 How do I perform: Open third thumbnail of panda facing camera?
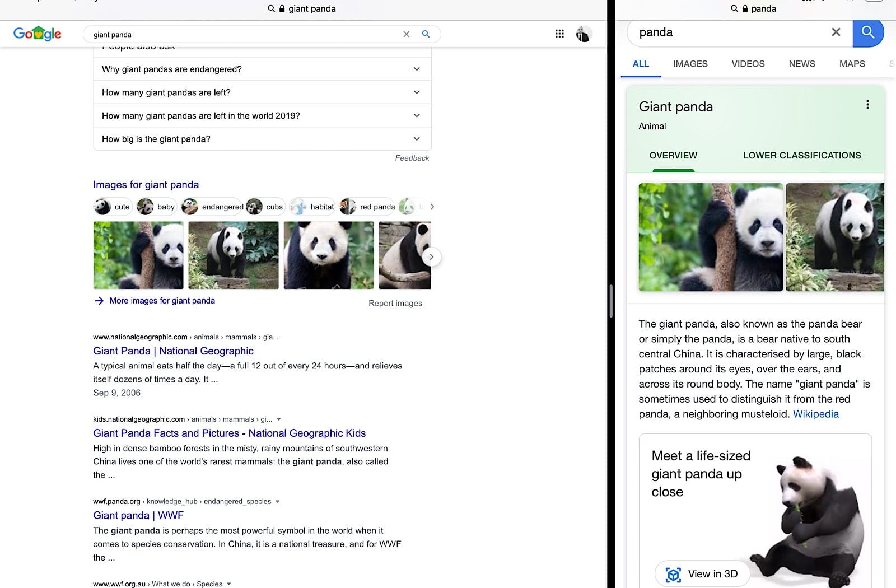(x=329, y=255)
